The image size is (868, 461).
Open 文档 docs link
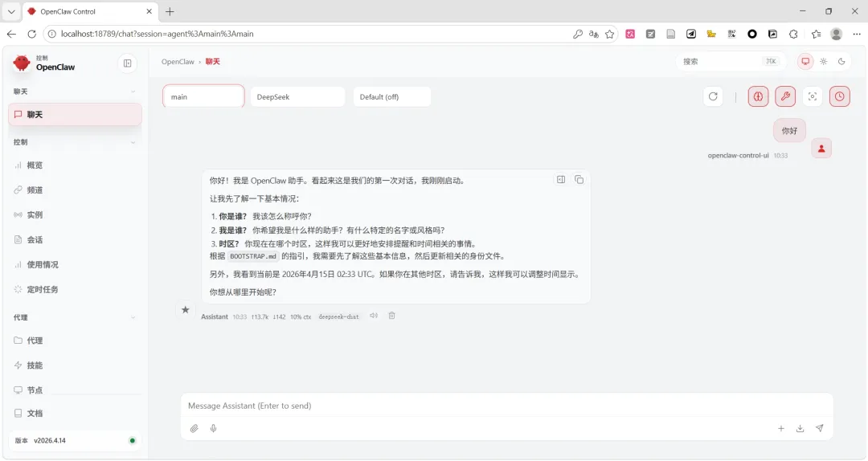[76, 414]
